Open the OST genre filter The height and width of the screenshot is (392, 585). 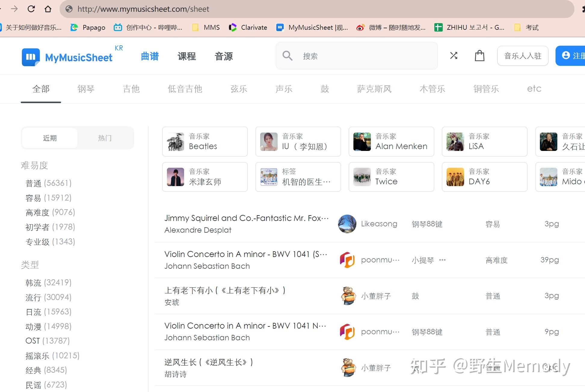pyautogui.click(x=47, y=341)
